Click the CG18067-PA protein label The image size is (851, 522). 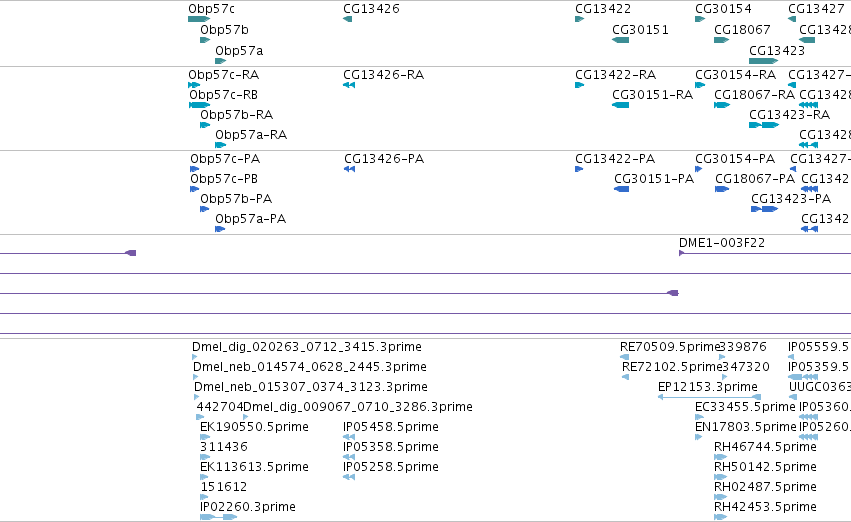coord(754,179)
